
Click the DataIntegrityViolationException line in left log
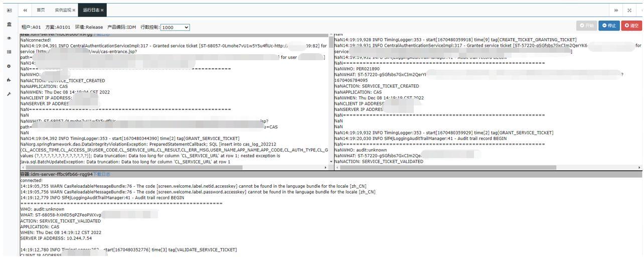(148, 145)
